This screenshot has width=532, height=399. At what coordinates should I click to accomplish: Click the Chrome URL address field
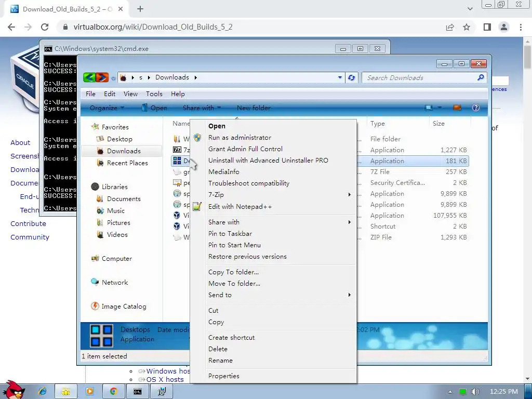251,27
